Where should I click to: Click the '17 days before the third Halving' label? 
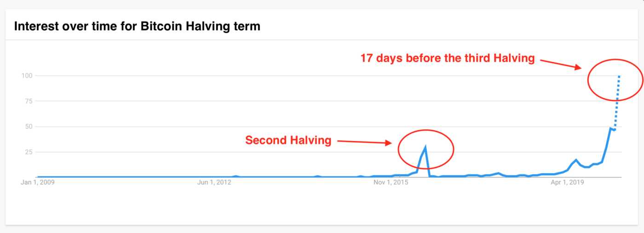[x=447, y=58]
